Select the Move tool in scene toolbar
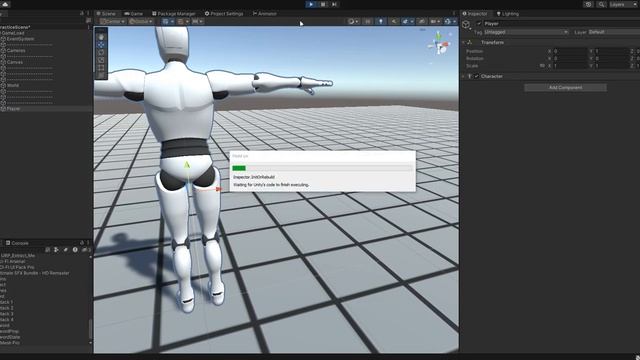Image resolution: width=640 pixels, height=360 pixels. 101,44
